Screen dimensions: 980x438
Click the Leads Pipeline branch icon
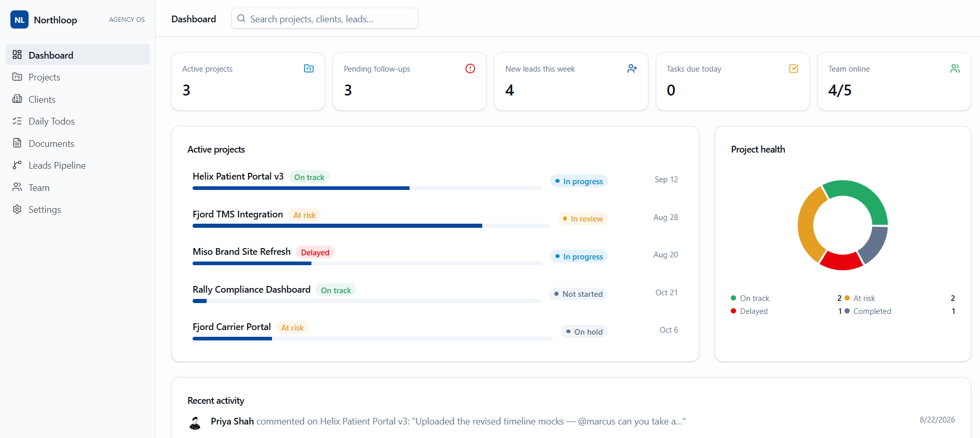point(17,165)
